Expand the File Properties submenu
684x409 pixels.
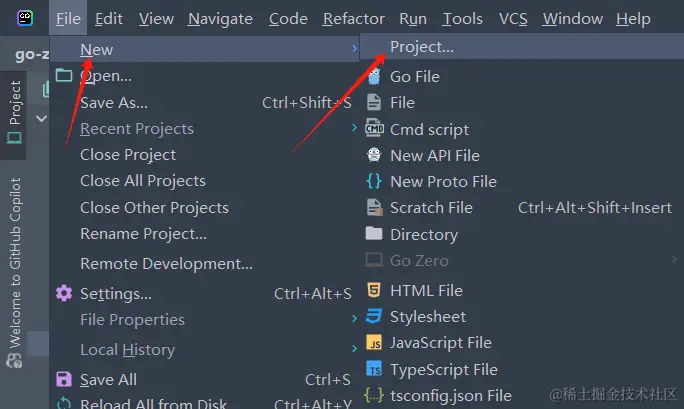pos(132,320)
